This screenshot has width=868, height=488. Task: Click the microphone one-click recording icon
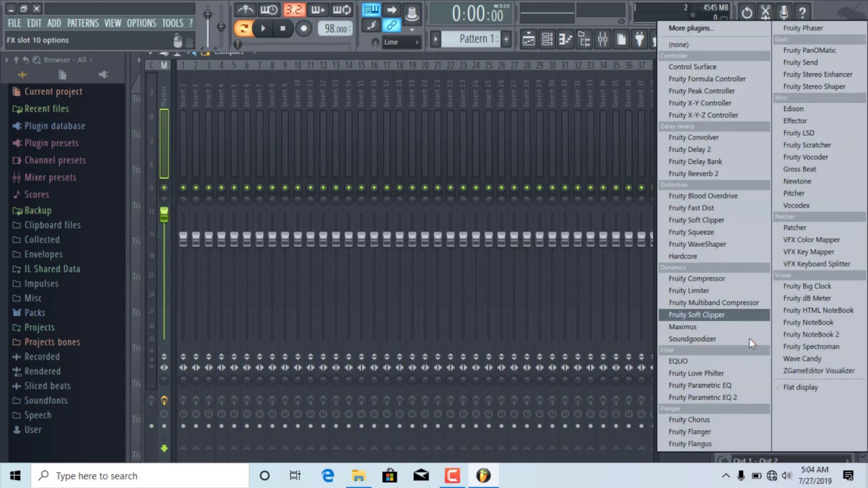(x=783, y=12)
